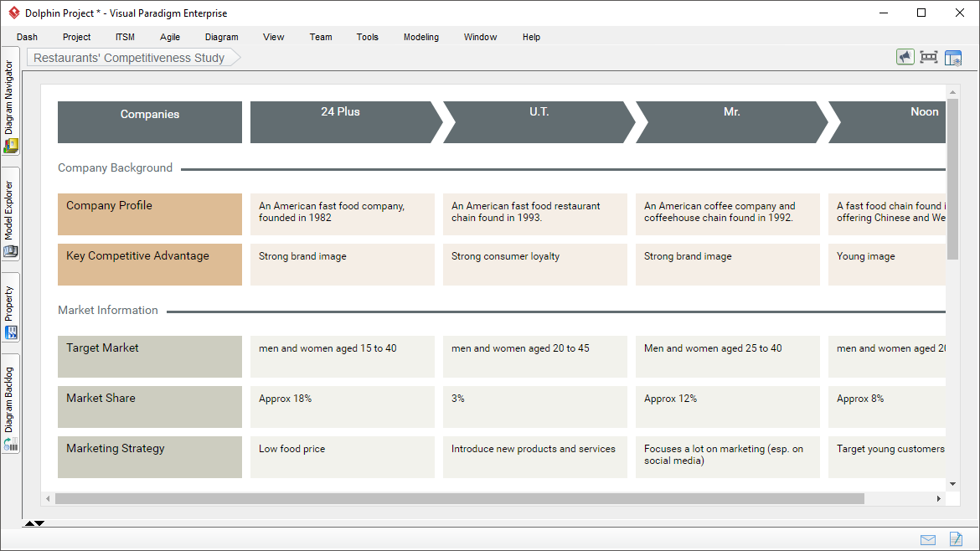980x551 pixels.
Task: Click cell 'men and women aged 20 to 45'
Action: [535, 357]
